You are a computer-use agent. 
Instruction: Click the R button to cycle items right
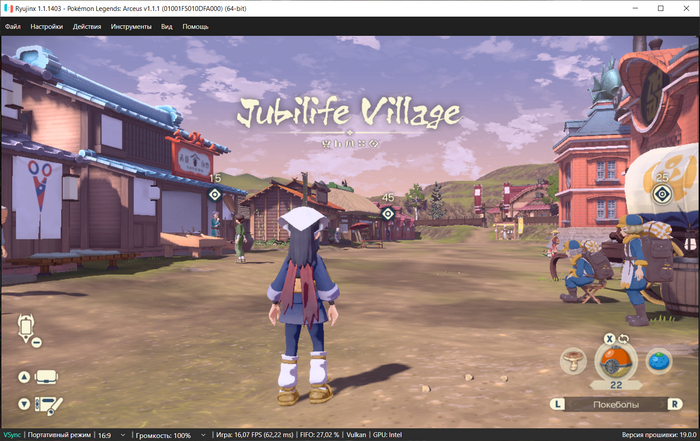point(675,404)
